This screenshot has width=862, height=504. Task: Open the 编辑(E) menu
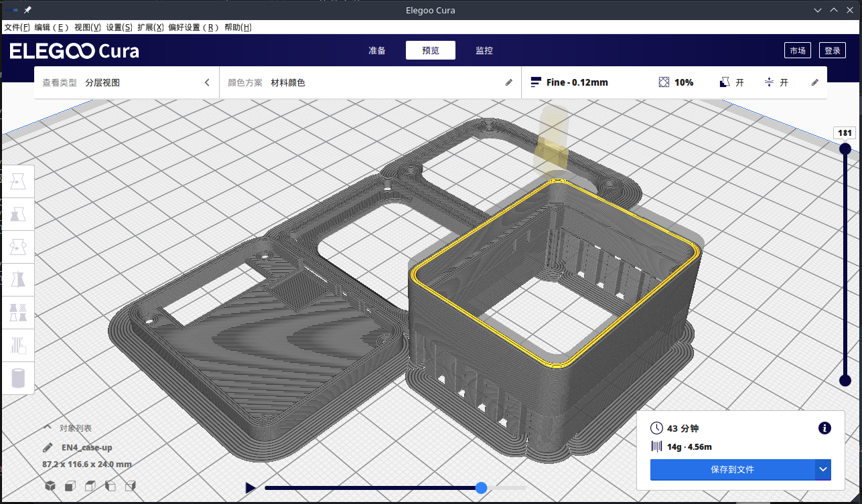pos(52,27)
